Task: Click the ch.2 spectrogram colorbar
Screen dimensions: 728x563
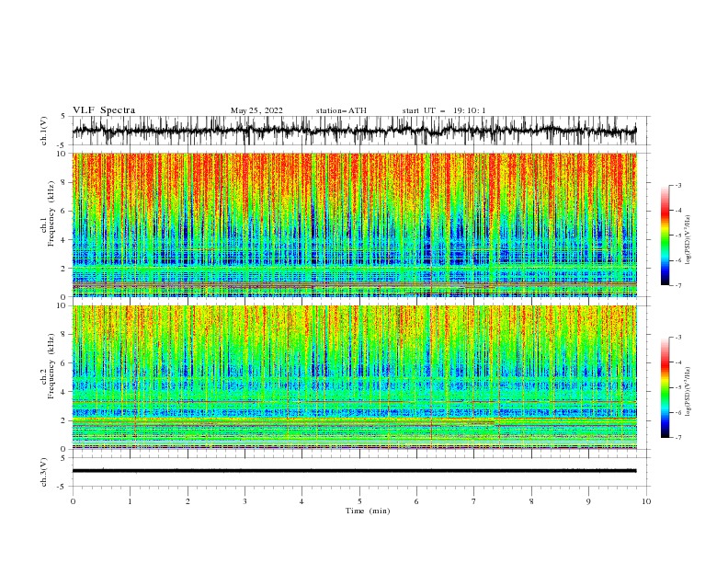Action: click(x=665, y=387)
